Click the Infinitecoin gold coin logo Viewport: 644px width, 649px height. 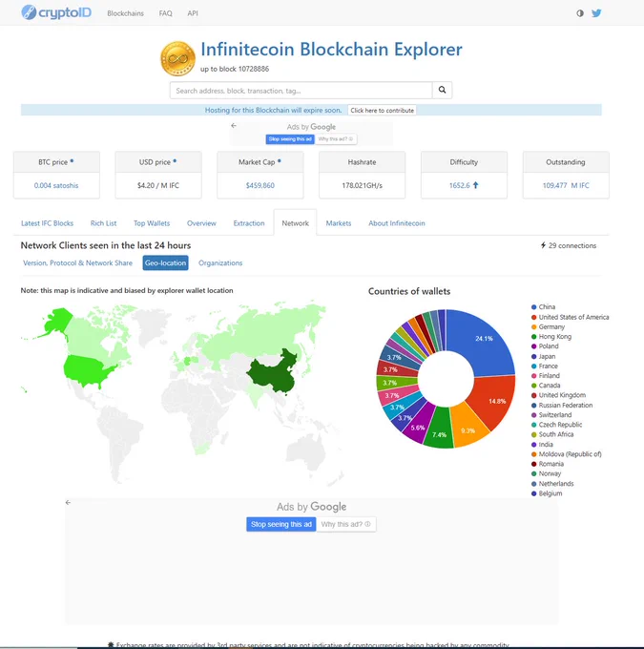[x=177, y=58]
